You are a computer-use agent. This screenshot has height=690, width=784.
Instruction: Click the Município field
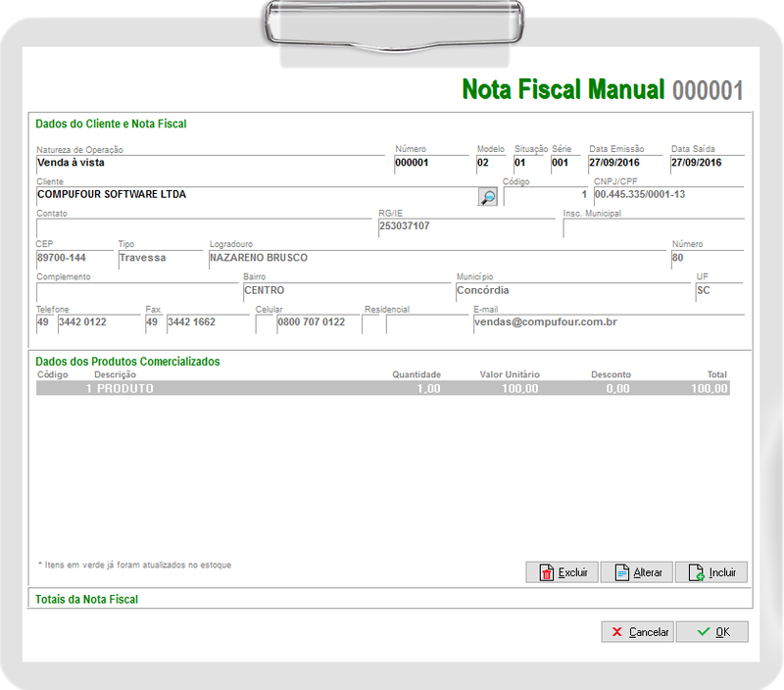pos(572,291)
